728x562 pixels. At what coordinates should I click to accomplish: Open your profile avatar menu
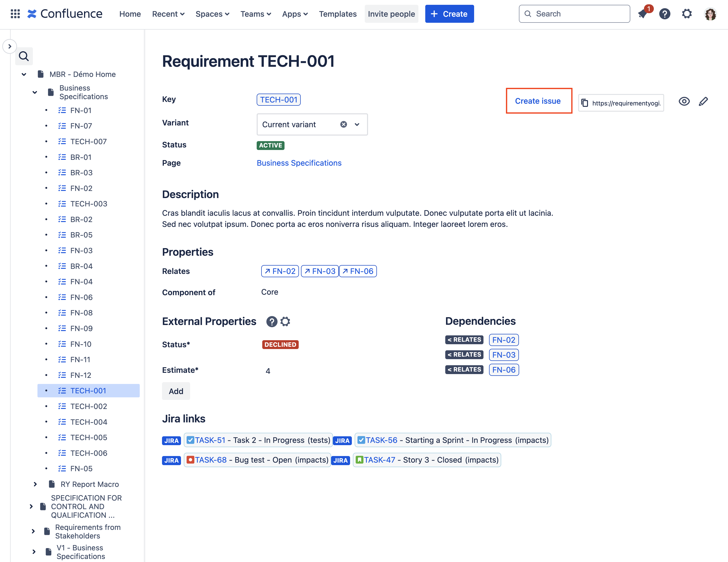click(x=710, y=14)
